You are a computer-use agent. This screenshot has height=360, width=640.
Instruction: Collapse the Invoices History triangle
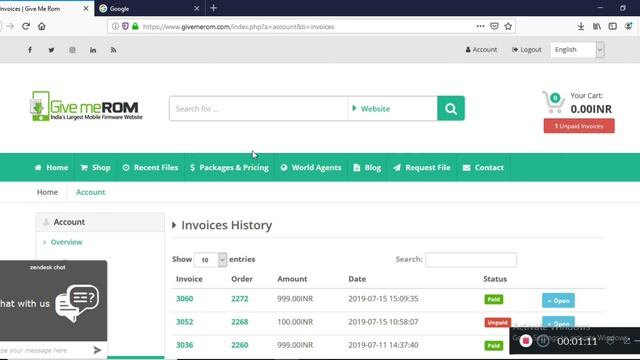[x=174, y=225]
